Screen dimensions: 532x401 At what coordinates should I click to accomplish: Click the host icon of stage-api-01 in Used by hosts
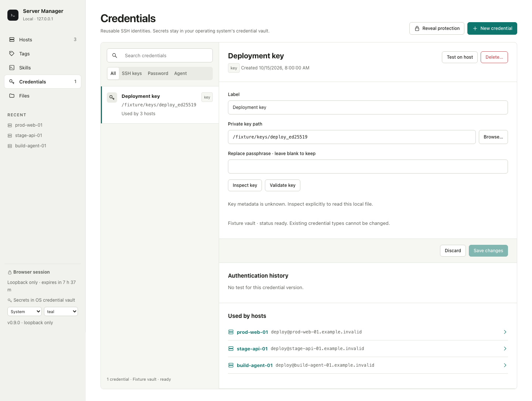(x=231, y=349)
